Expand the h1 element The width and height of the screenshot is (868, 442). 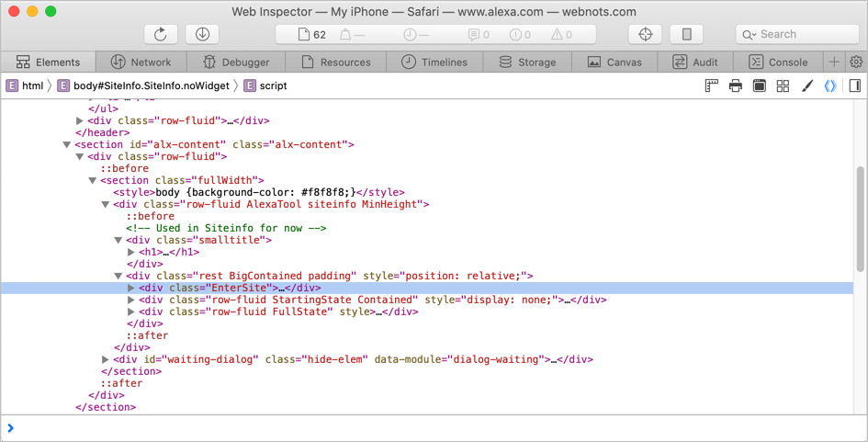[131, 252]
